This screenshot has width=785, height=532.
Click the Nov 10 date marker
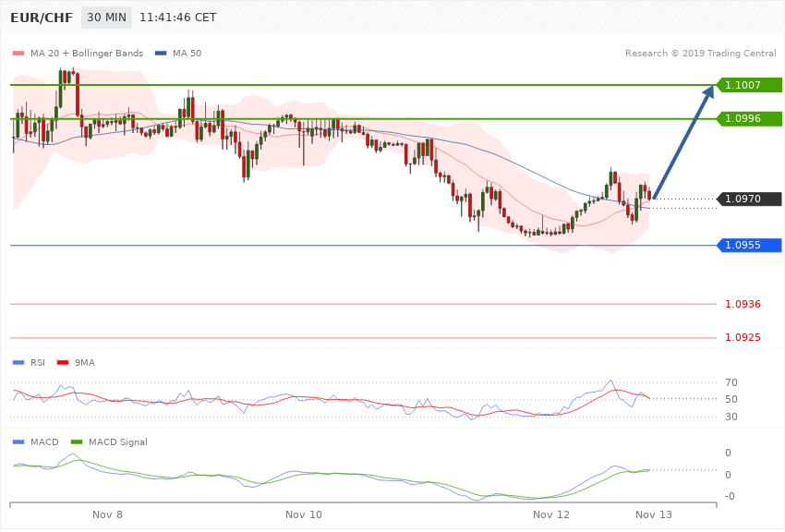coord(304,515)
